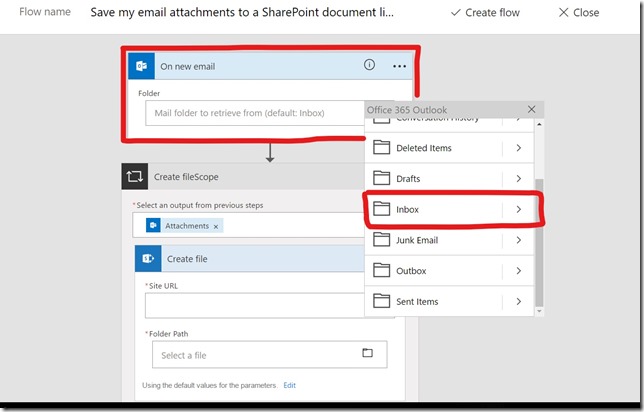Expand Sent Items subfolders chevron
644x412 pixels.
tap(519, 302)
